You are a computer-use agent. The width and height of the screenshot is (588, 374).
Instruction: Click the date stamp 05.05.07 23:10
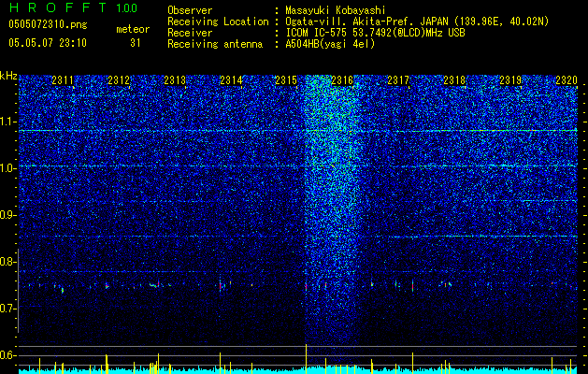click(48, 43)
